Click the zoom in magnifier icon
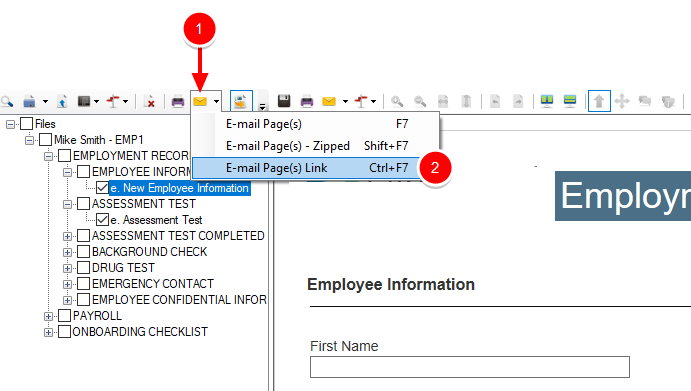The image size is (691, 391). pyautogui.click(x=397, y=102)
